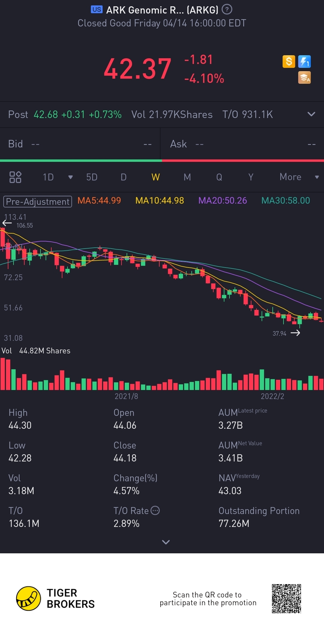Tap Vol 21.97KShares in post row
This screenshot has width=324, height=644.
pos(172,114)
